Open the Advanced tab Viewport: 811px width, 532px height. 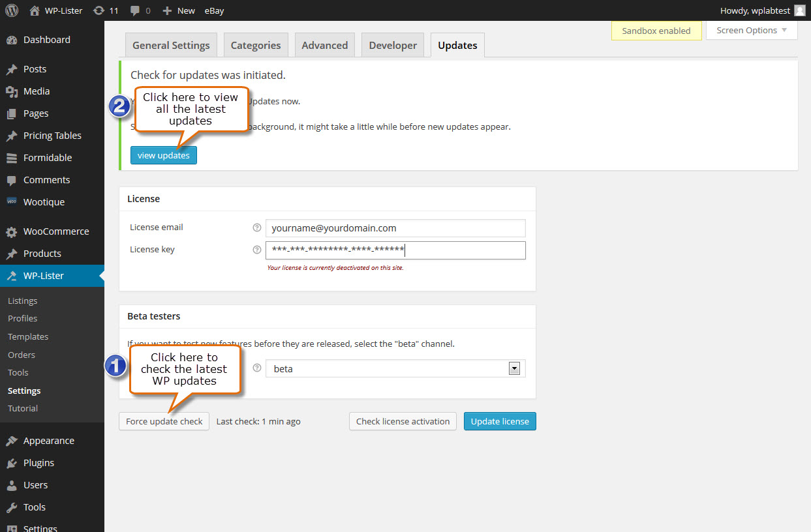[325, 45]
